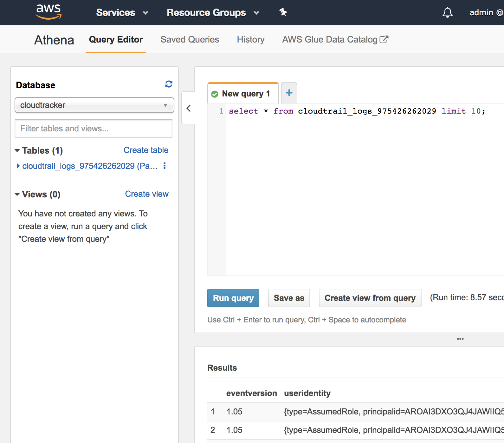Click Create view from query button
The width and height of the screenshot is (504, 443).
click(370, 298)
